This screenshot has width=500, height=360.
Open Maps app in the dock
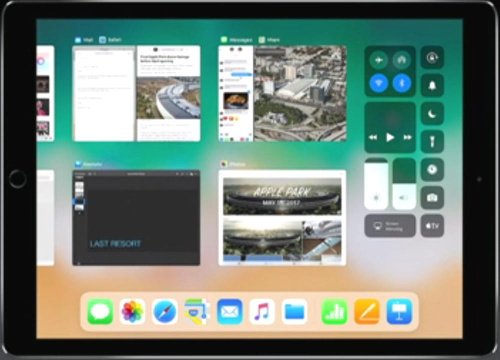click(197, 312)
